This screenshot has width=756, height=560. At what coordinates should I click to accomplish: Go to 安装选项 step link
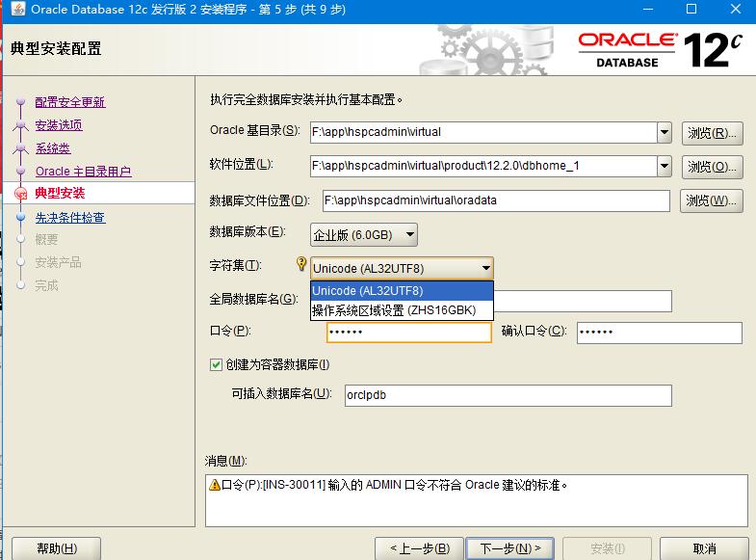tap(59, 125)
